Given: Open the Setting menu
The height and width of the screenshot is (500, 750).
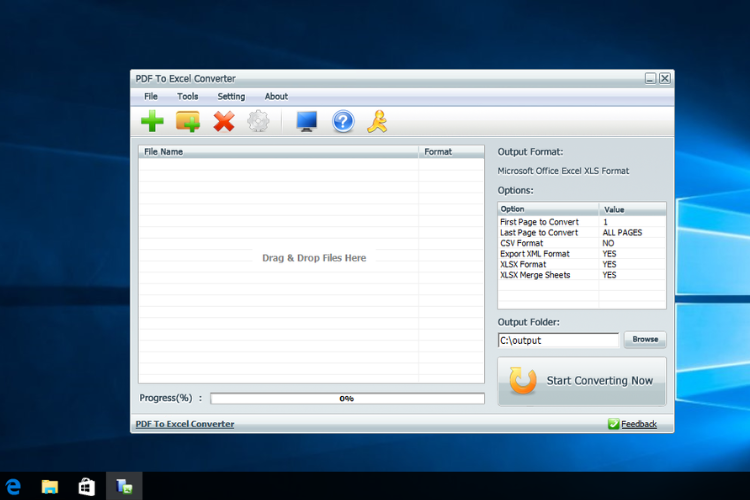Looking at the screenshot, I should pos(231,97).
